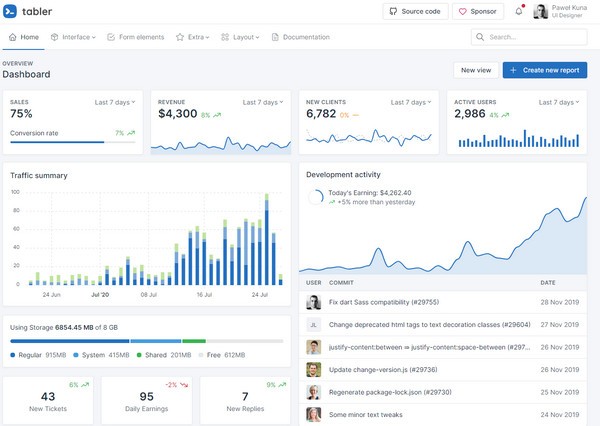Image resolution: width=600 pixels, height=426 pixels.
Task: Click the search magnifier icon
Action: (x=482, y=37)
